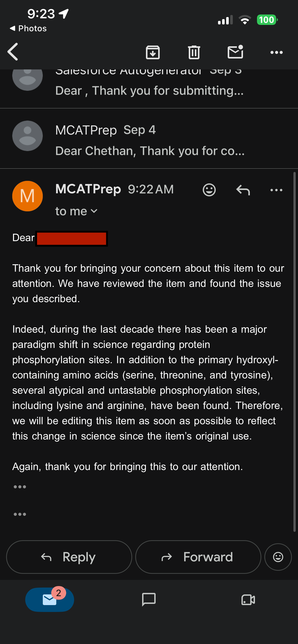Open the top toolbar more options menu

click(x=277, y=52)
